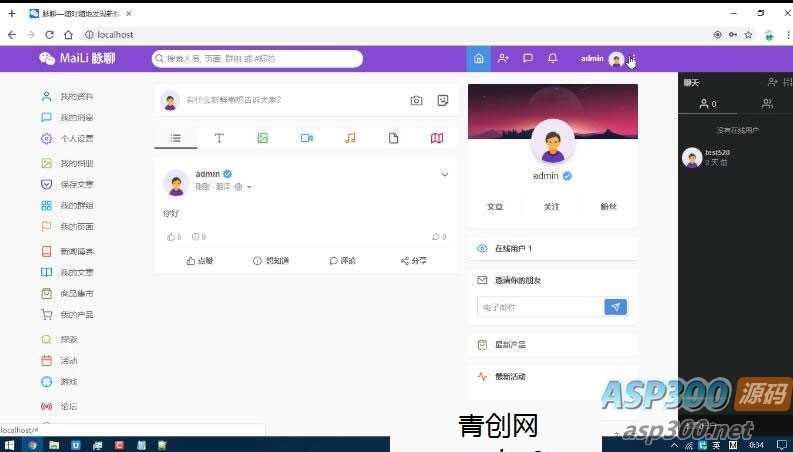The width and height of the screenshot is (793, 452).
Task: Open the user menu dots beside admin avatar
Action: [634, 59]
